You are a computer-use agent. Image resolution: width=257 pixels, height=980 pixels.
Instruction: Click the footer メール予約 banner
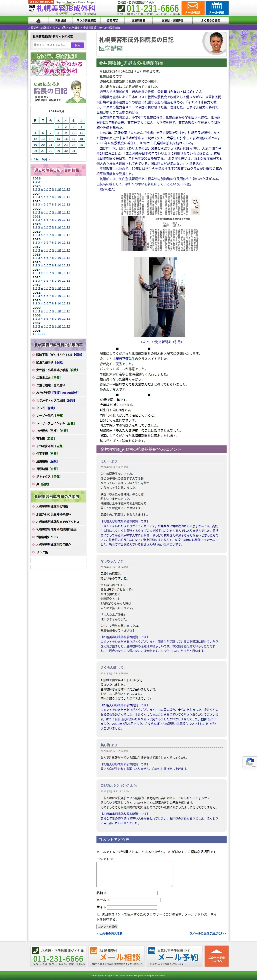click(174, 956)
